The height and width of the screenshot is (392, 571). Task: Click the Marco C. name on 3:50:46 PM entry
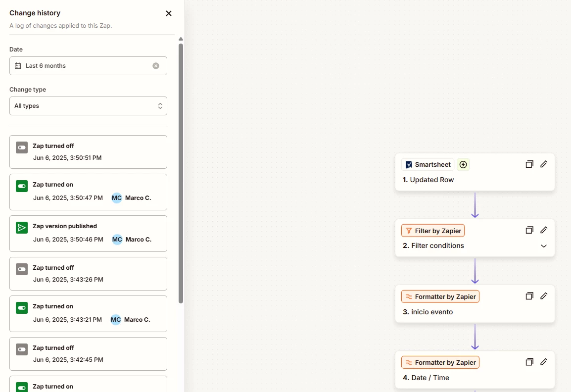coord(139,240)
